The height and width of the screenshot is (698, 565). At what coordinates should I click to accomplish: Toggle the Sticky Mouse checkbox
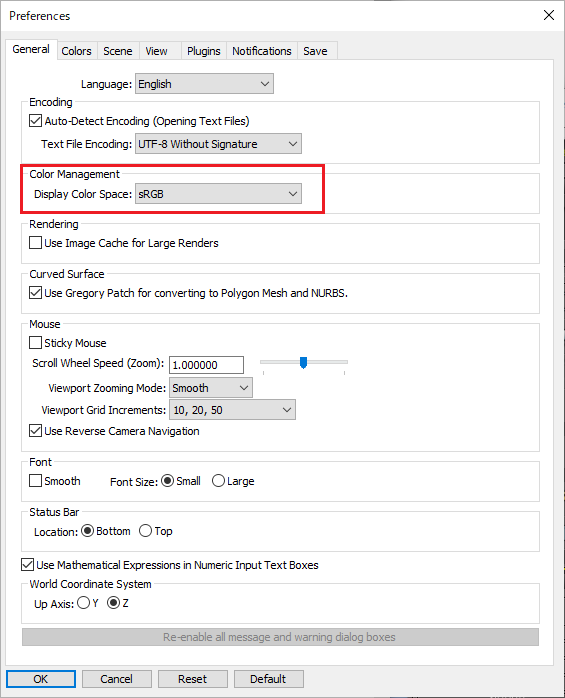[x=36, y=343]
